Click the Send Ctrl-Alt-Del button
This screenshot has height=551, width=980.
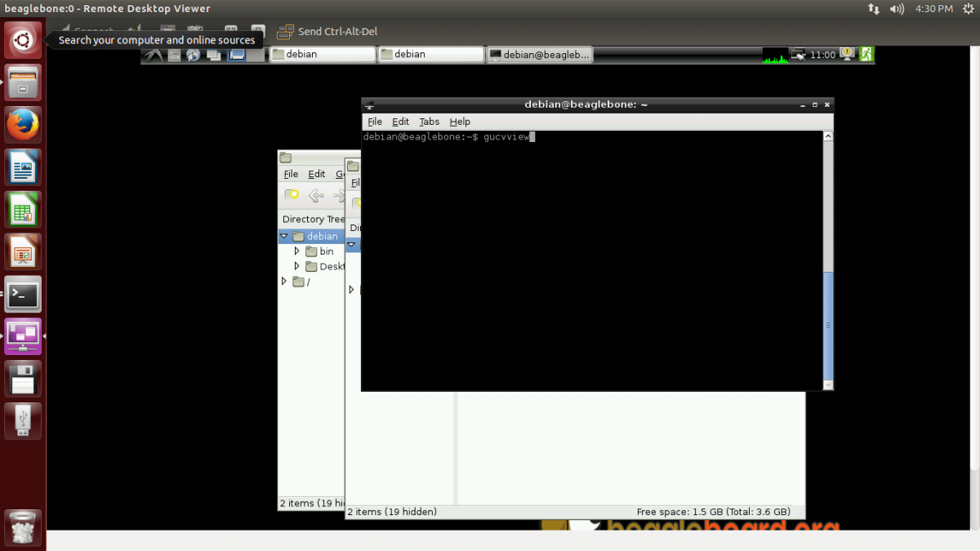click(327, 31)
